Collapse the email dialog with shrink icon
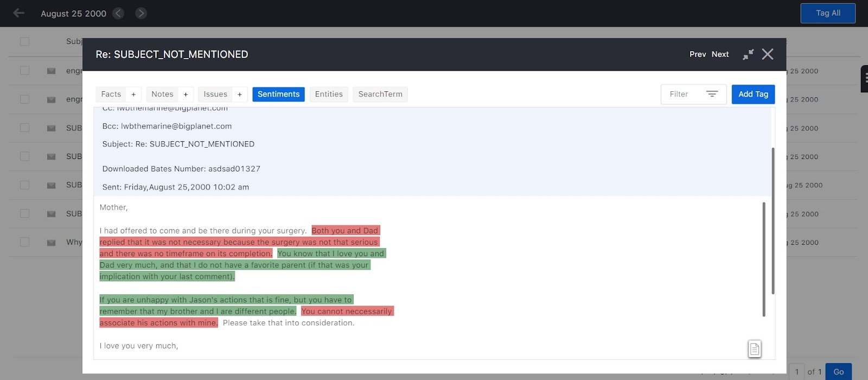This screenshot has height=380, width=868. pyautogui.click(x=748, y=54)
